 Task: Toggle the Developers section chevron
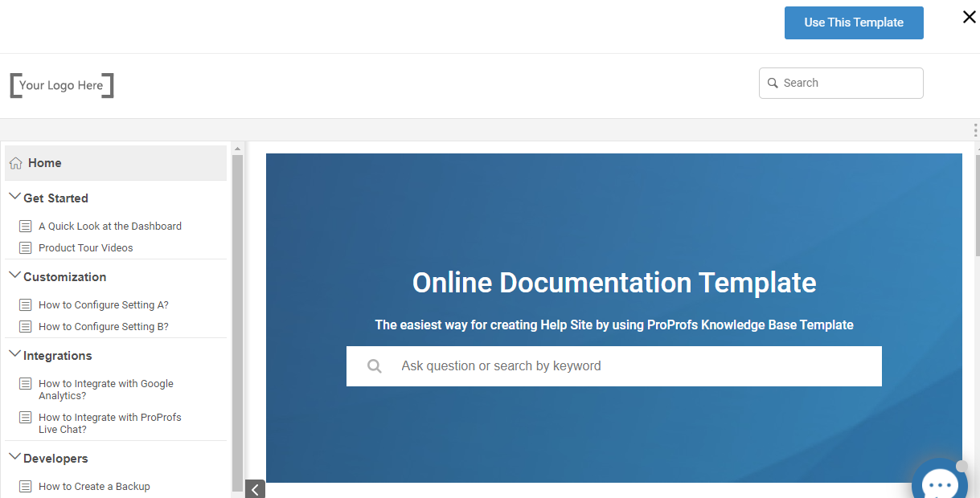14,458
